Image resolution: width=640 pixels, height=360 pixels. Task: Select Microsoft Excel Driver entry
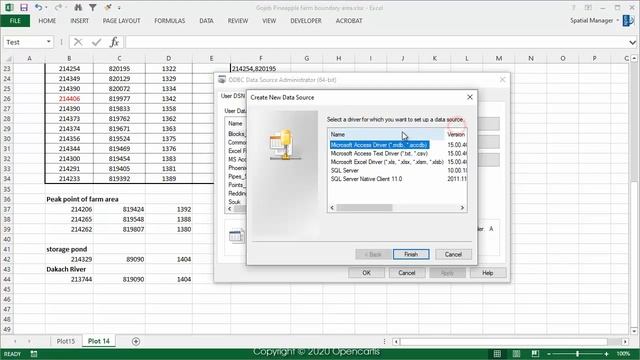click(387, 162)
